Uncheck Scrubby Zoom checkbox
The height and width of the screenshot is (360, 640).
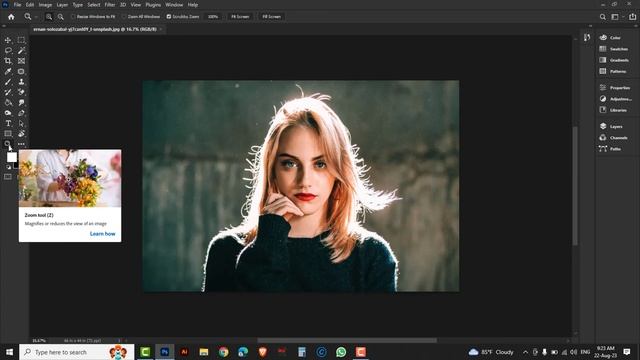(x=169, y=17)
